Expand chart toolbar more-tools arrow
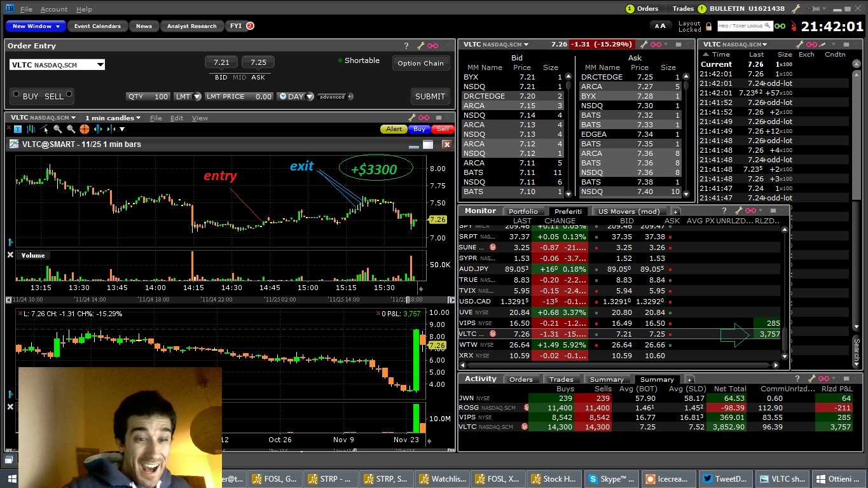Image resolution: width=868 pixels, height=488 pixels. tap(123, 129)
